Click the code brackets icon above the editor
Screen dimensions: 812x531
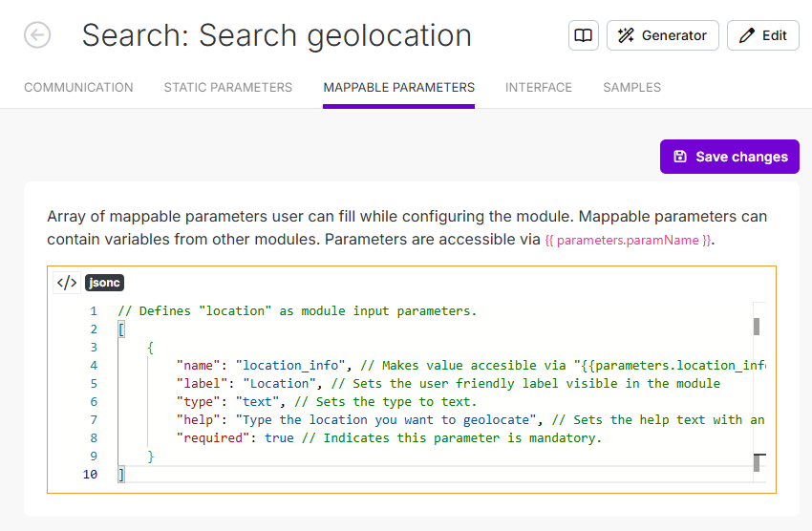67,283
